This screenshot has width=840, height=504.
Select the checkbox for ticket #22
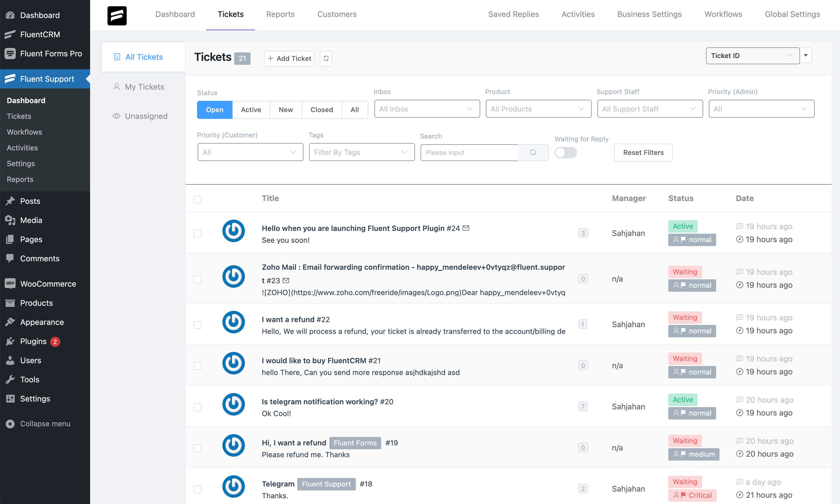pos(197,324)
